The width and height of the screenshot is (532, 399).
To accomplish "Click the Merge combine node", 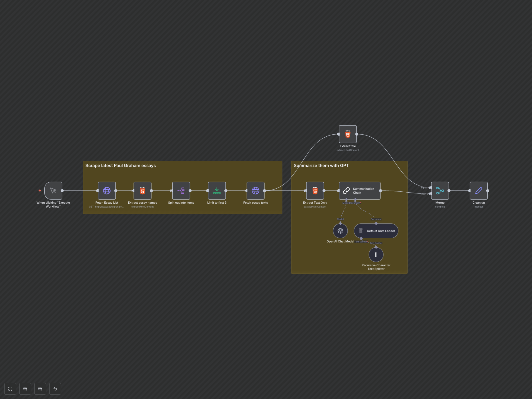I will point(440,190).
